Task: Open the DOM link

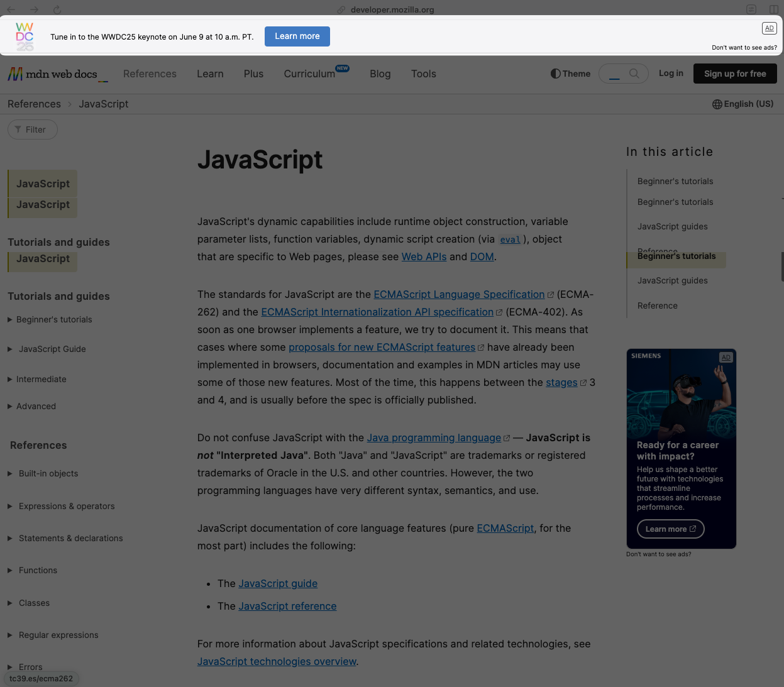Action: coord(482,257)
